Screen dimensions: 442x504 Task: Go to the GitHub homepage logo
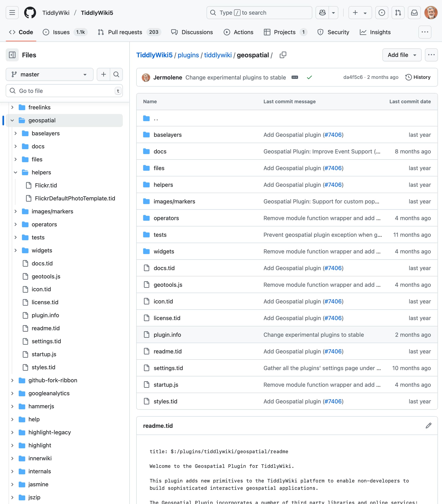click(x=30, y=13)
